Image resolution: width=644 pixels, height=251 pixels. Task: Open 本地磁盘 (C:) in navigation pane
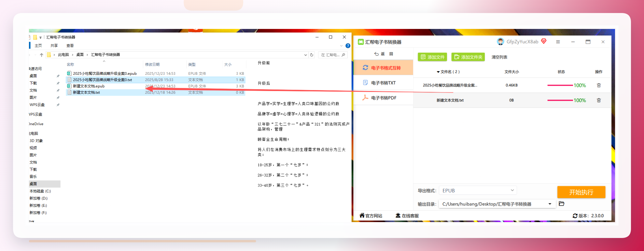(40, 191)
